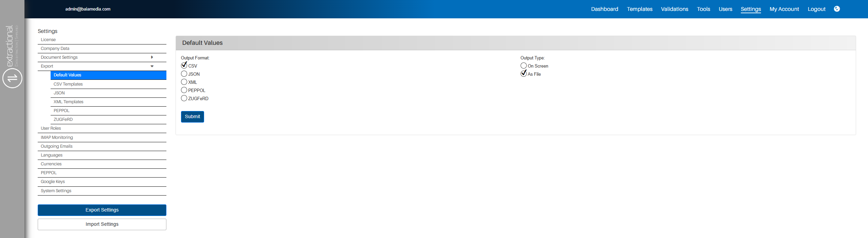Screen dimensions: 868x238
Task: Open the Dashboard menu item
Action: click(x=604, y=9)
